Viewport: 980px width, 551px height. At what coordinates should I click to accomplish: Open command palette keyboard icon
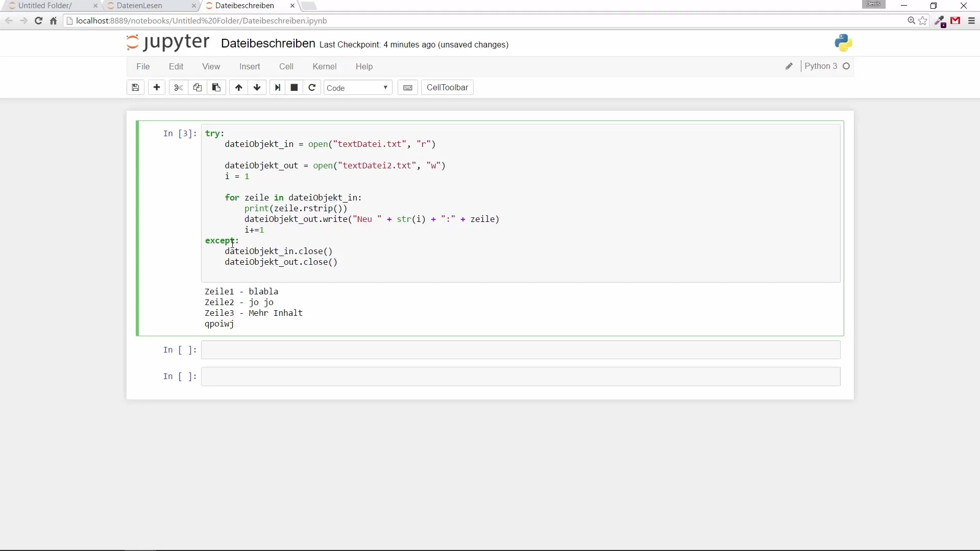tap(407, 88)
